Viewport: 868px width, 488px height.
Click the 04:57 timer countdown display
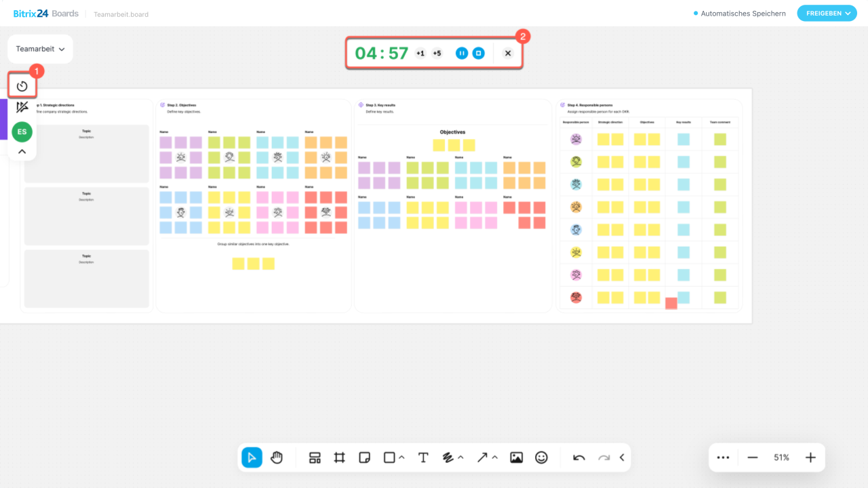pyautogui.click(x=382, y=53)
